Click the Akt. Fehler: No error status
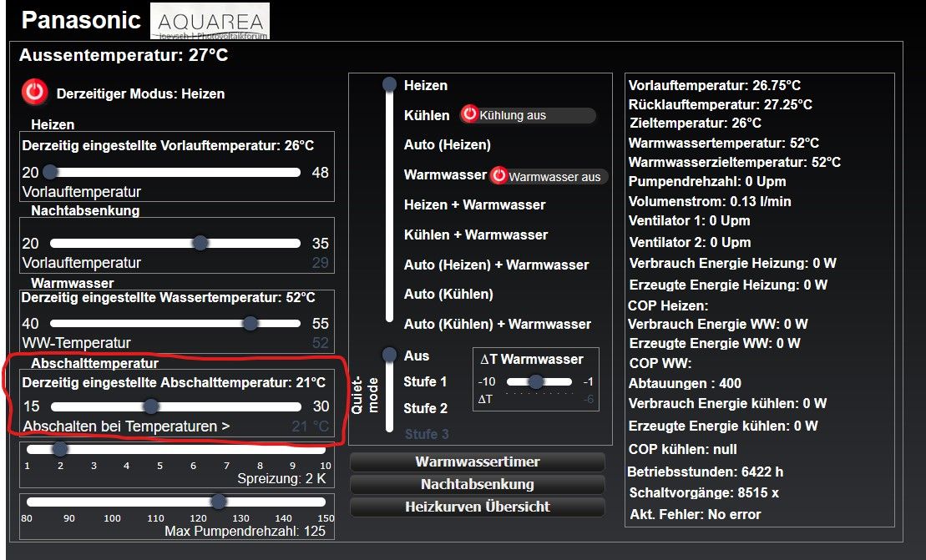 coord(695,515)
